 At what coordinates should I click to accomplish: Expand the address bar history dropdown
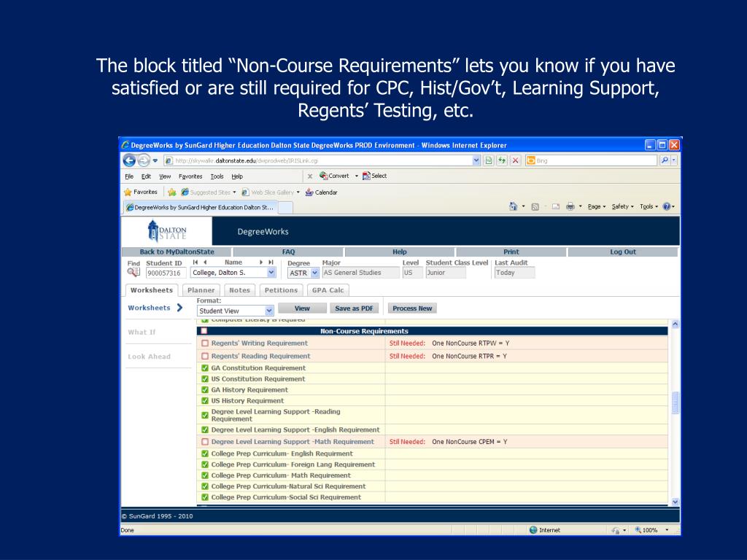click(476, 160)
